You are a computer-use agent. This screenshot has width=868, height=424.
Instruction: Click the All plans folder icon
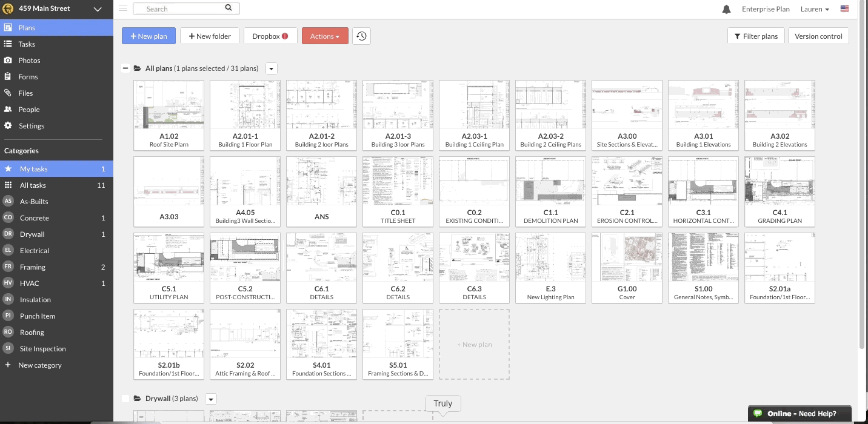click(138, 68)
